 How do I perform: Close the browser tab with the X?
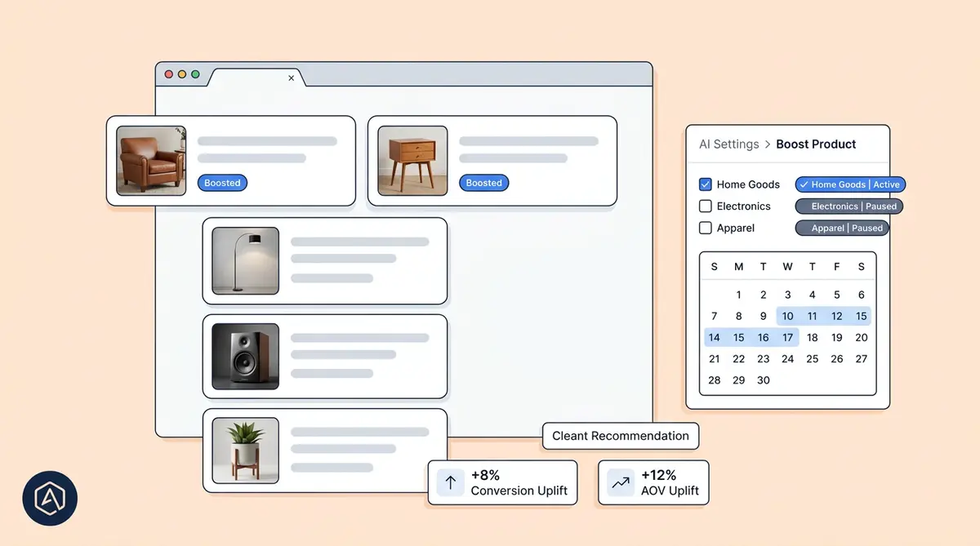292,78
